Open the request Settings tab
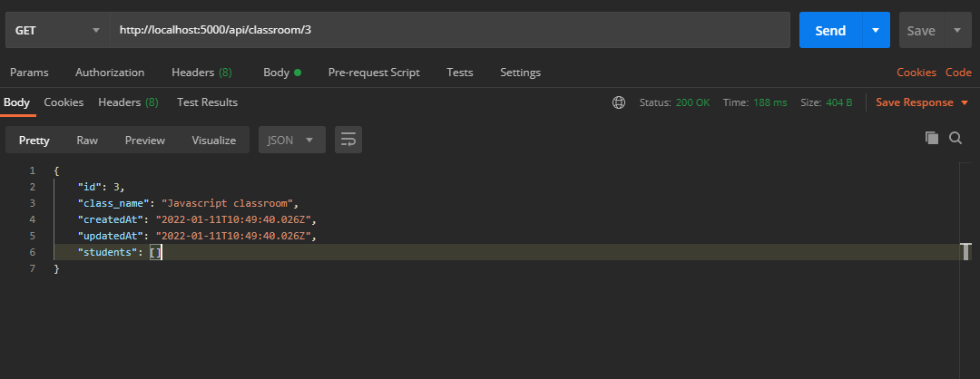 [520, 73]
